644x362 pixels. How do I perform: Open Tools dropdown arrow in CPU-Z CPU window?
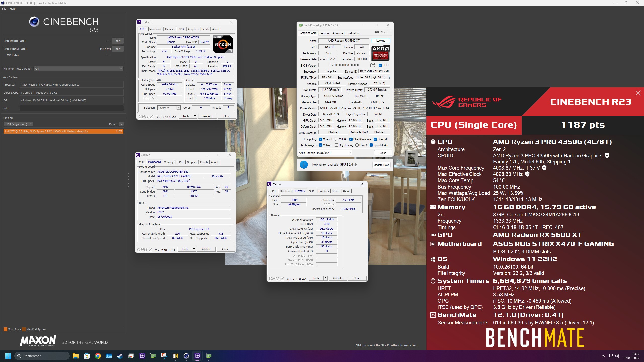click(x=195, y=116)
